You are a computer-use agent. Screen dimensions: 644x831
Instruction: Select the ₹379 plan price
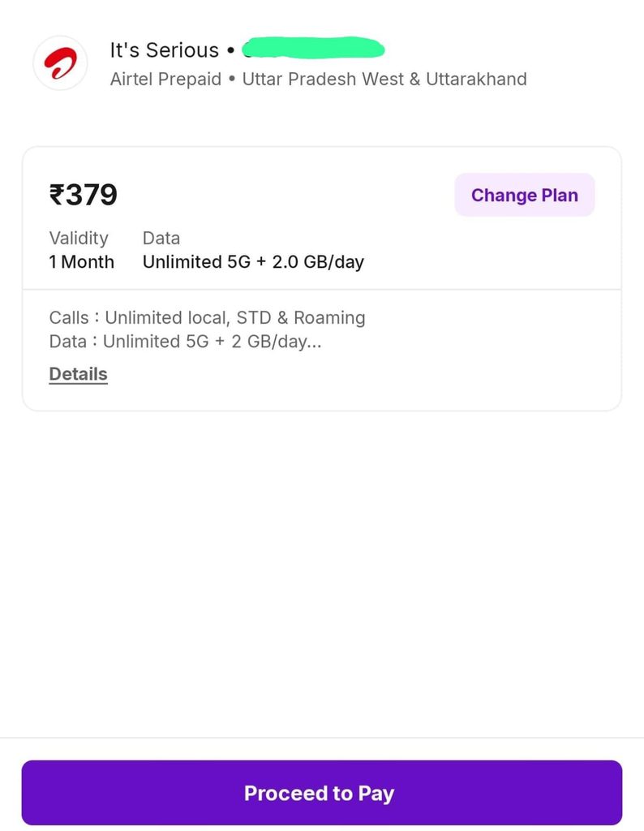[x=84, y=195]
